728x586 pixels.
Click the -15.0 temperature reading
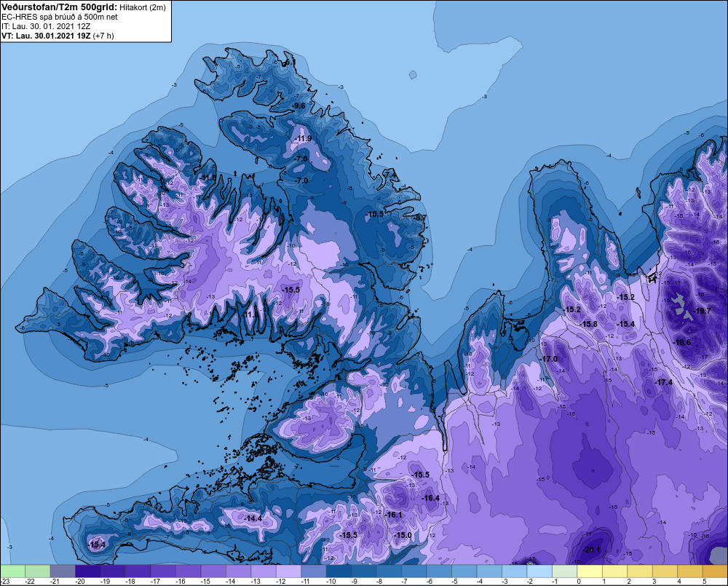403,535
